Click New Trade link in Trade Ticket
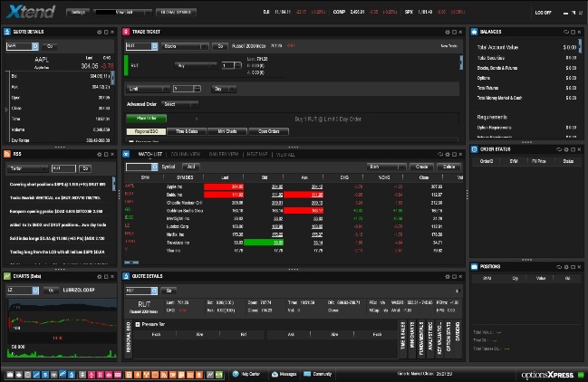 448,45
